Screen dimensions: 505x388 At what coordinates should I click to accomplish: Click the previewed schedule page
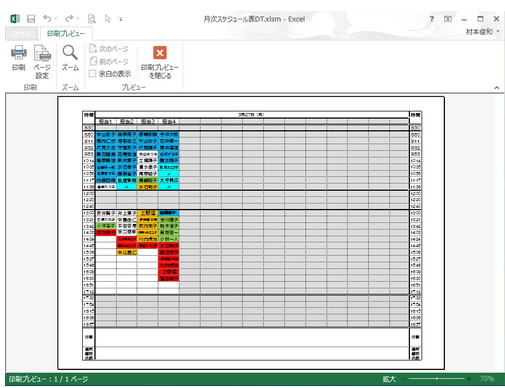pyautogui.click(x=251, y=233)
